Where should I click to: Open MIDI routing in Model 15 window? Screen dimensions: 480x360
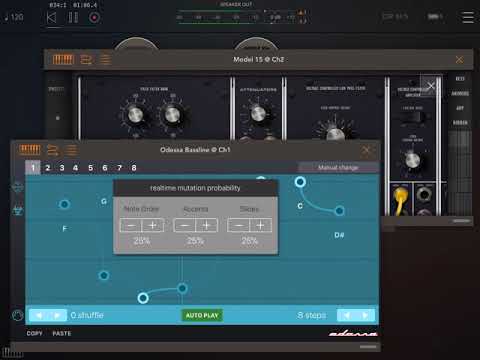86,60
